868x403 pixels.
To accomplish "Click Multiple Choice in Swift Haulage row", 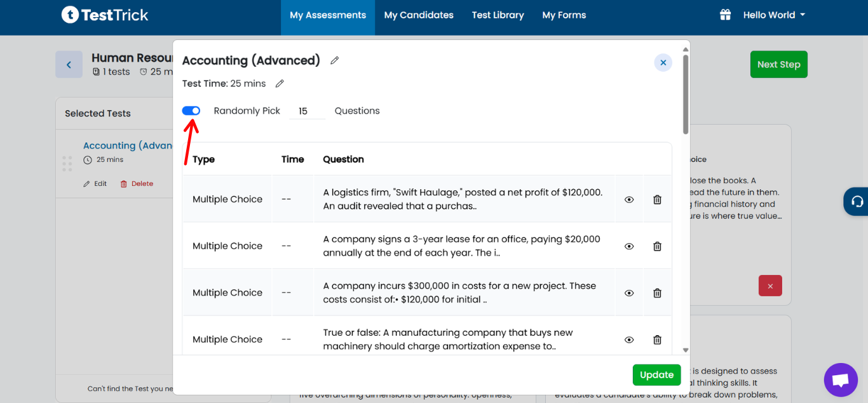I will coord(227,199).
